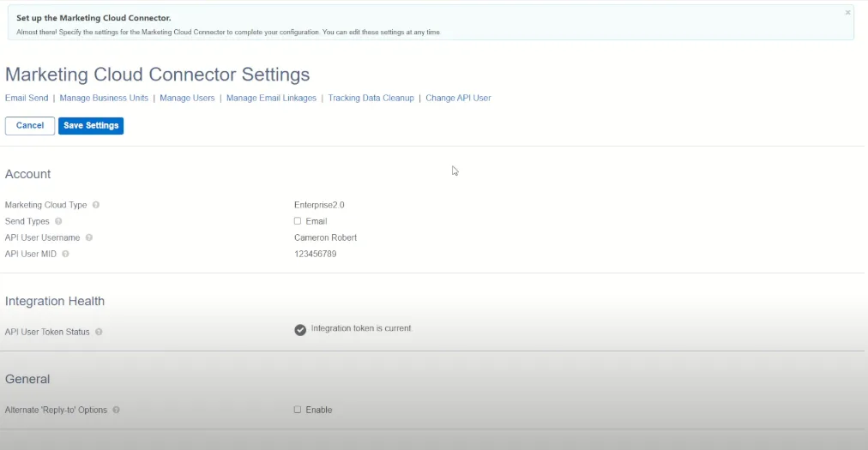
Task: Dismiss the setup banner with the X icon
Action: coord(847,13)
